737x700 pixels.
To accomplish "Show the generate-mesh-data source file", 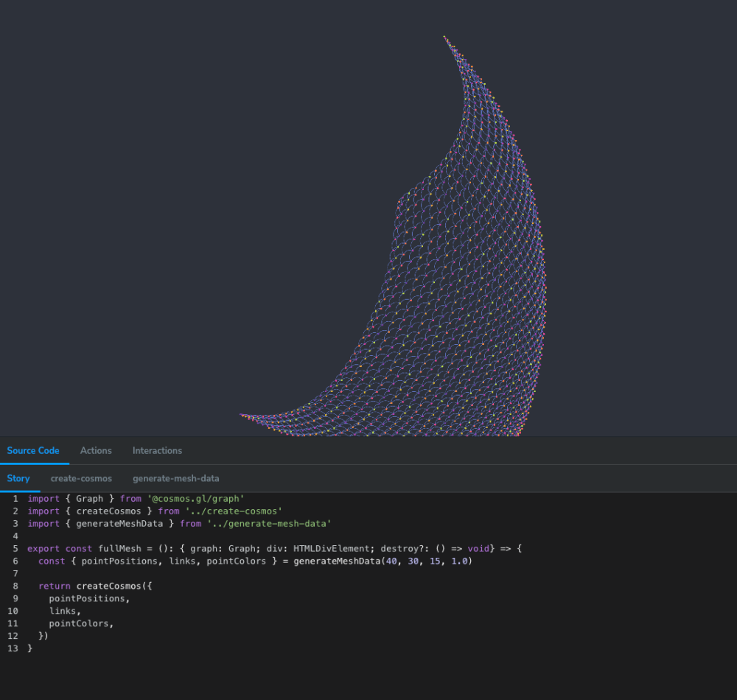I will coord(176,478).
